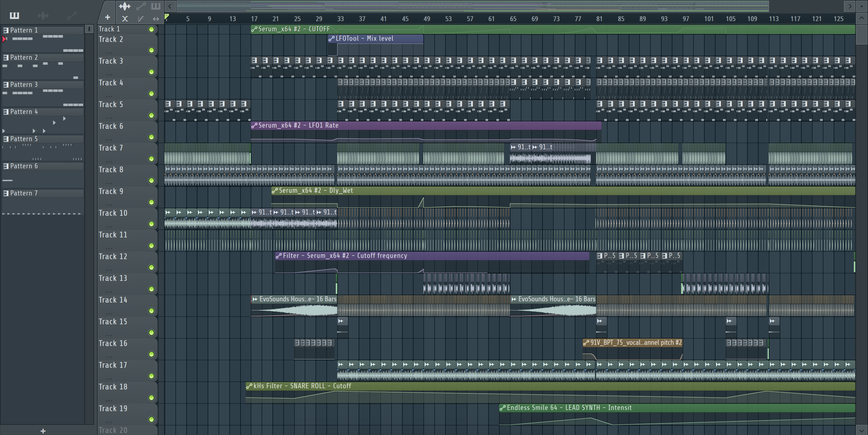Open clip menu of LFOTool Mix level

click(x=332, y=39)
